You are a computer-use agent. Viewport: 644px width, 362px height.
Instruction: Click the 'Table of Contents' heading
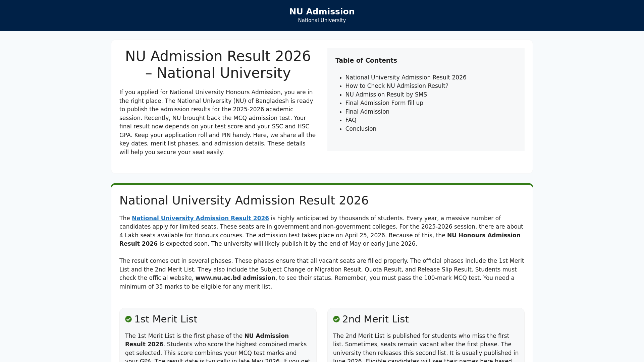click(366, 61)
